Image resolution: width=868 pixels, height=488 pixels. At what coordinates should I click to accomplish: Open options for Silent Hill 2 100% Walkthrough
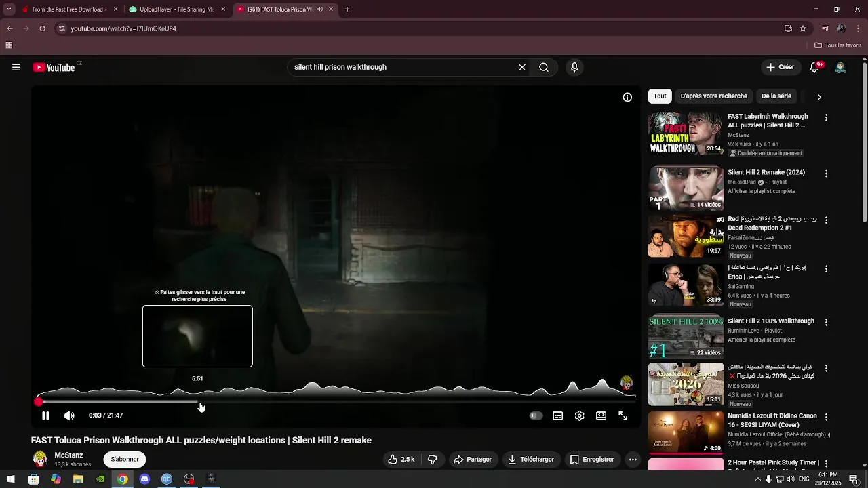coord(826,322)
